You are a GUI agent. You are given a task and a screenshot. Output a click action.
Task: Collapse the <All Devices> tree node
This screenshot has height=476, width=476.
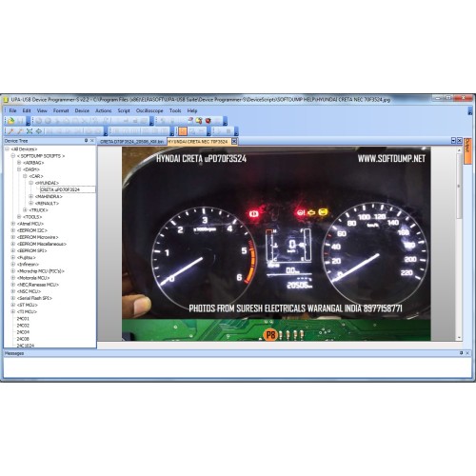7,149
